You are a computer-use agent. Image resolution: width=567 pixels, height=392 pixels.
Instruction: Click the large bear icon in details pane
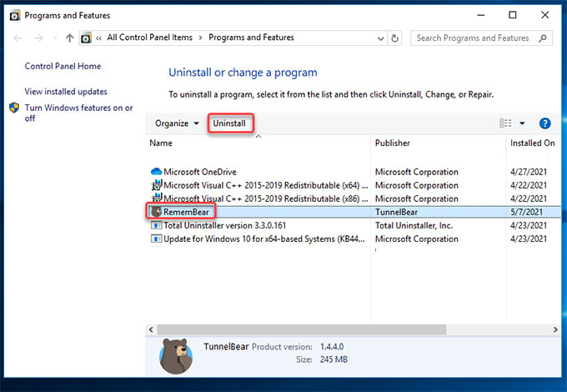(x=176, y=356)
